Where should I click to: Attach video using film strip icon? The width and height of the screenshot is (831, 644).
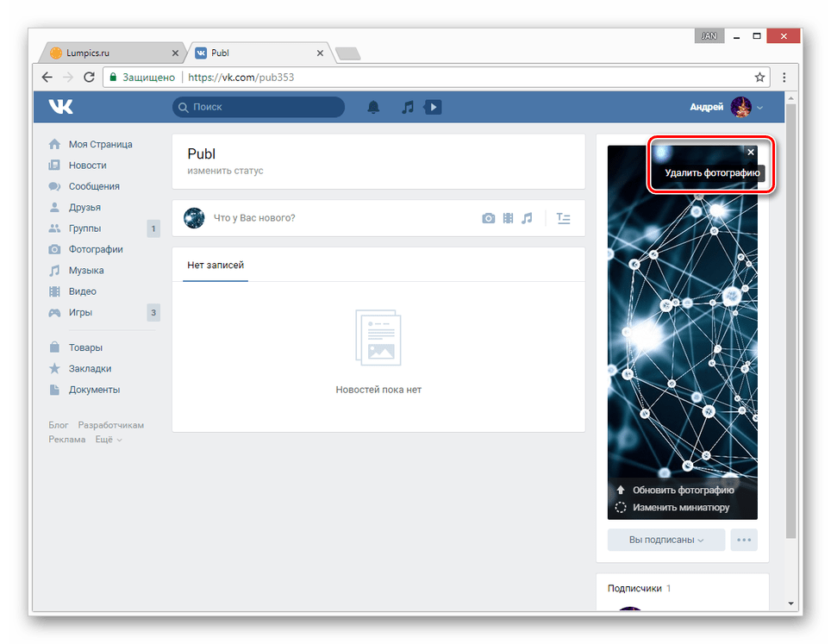tap(508, 218)
